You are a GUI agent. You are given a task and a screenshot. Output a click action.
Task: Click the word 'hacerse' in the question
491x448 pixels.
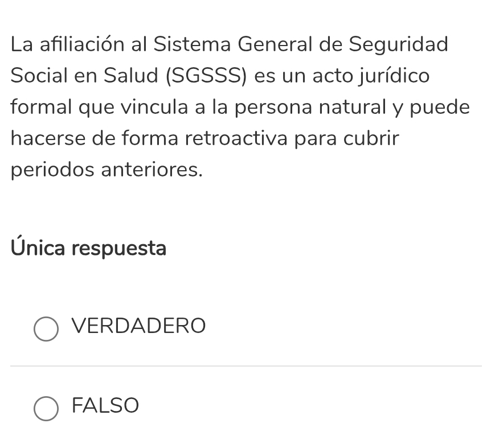pos(48,138)
